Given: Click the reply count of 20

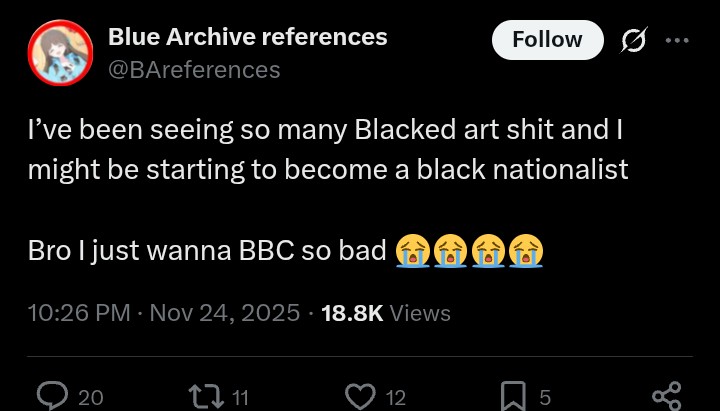Looking at the screenshot, I should [x=91, y=397].
